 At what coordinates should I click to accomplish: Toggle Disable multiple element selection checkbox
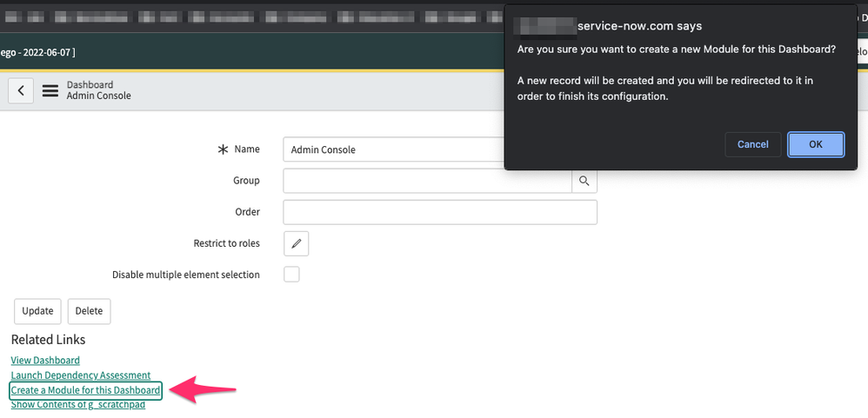291,275
